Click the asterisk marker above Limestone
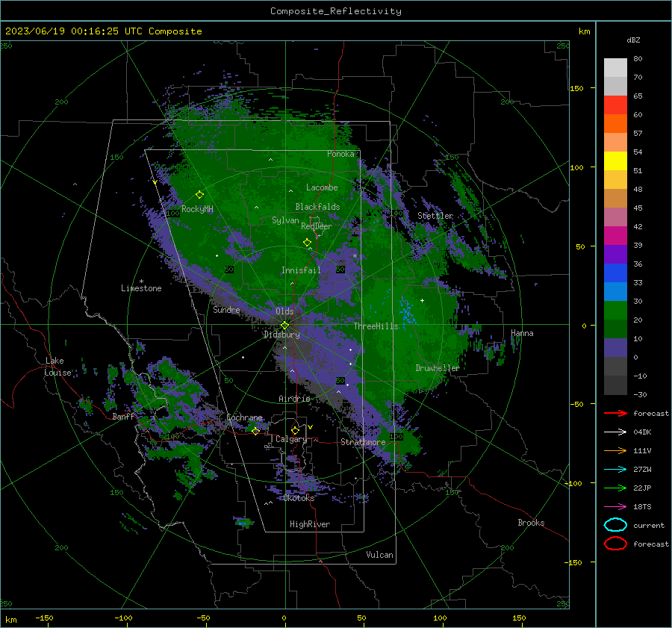 pyautogui.click(x=141, y=282)
